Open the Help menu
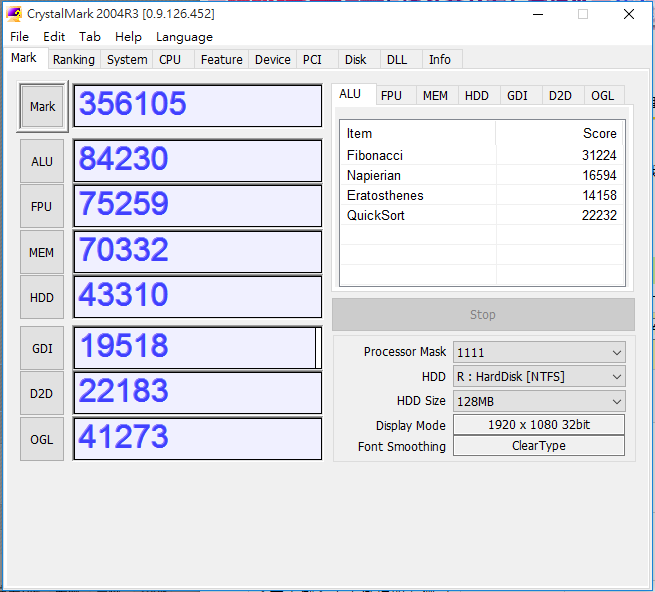Viewport: 655px width, 592px height. click(x=128, y=37)
